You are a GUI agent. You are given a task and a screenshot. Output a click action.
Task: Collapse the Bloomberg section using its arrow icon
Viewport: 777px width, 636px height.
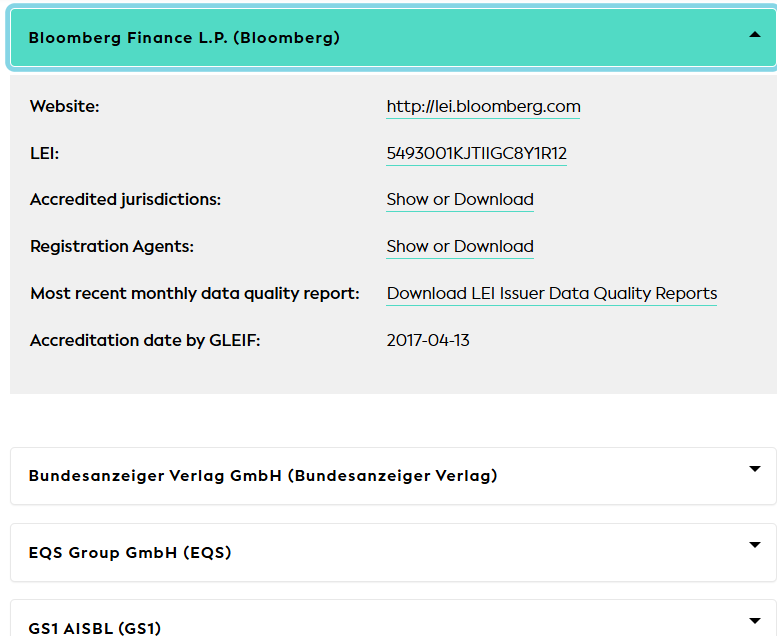pyautogui.click(x=755, y=34)
